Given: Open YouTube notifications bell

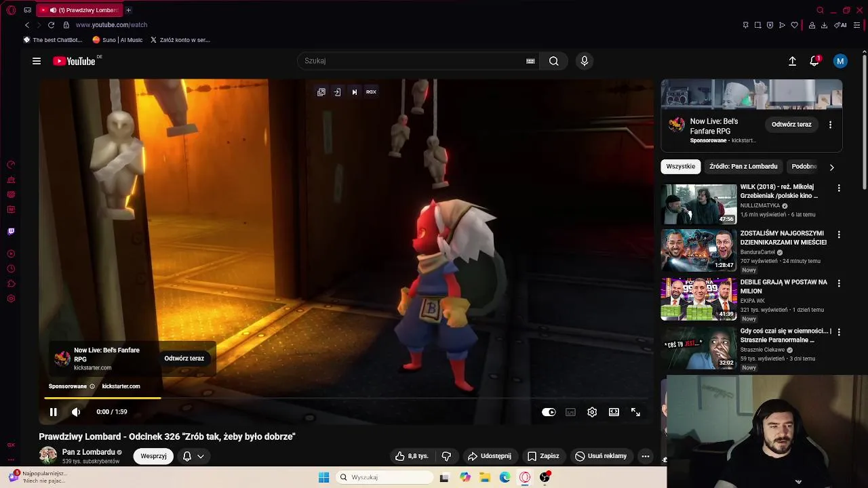Looking at the screenshot, I should click(x=815, y=61).
